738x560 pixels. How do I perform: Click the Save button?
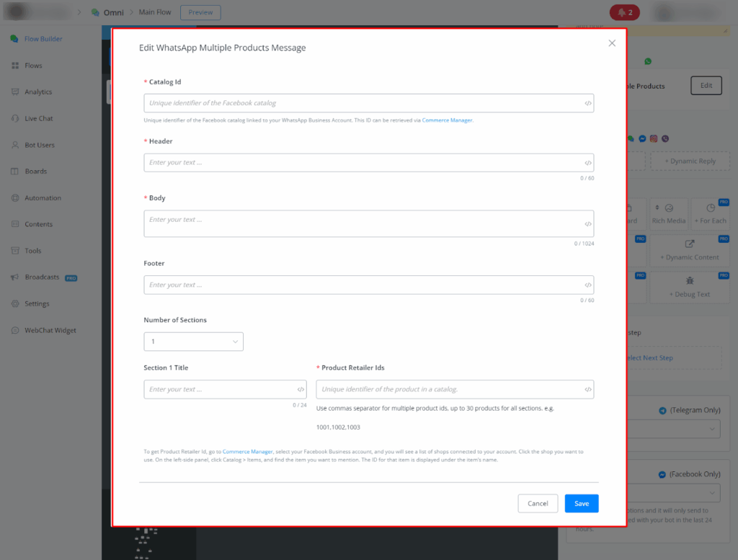pos(581,504)
